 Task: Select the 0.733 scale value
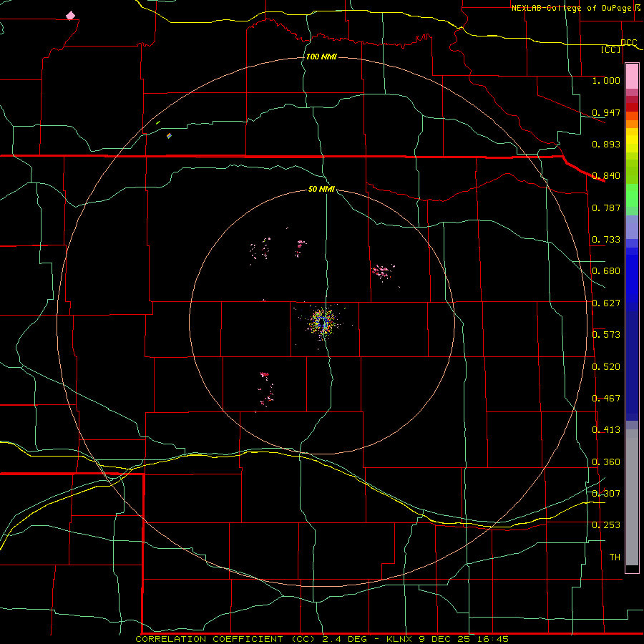tap(606, 240)
